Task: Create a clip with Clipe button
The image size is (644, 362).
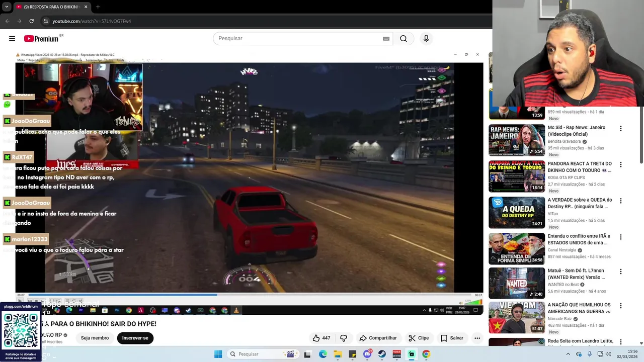Action: click(x=419, y=338)
